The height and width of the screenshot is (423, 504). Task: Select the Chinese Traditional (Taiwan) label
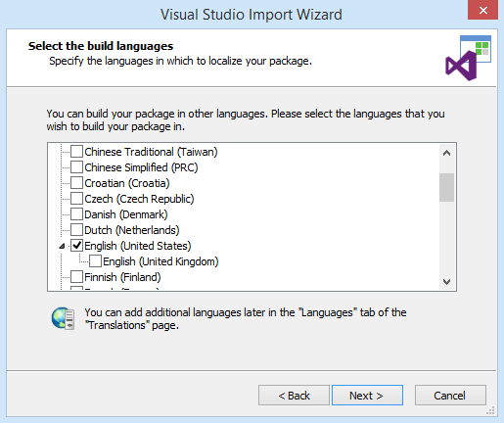[151, 152]
